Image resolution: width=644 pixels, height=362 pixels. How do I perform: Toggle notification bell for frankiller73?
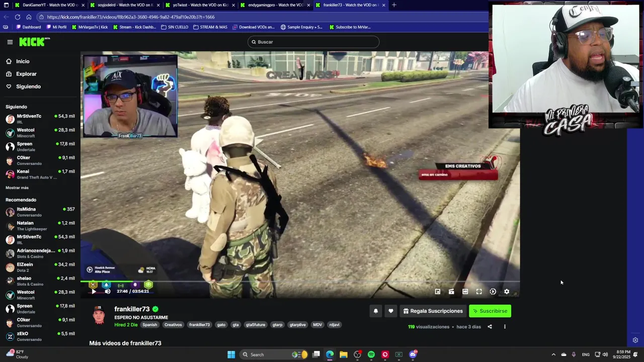[375, 311]
